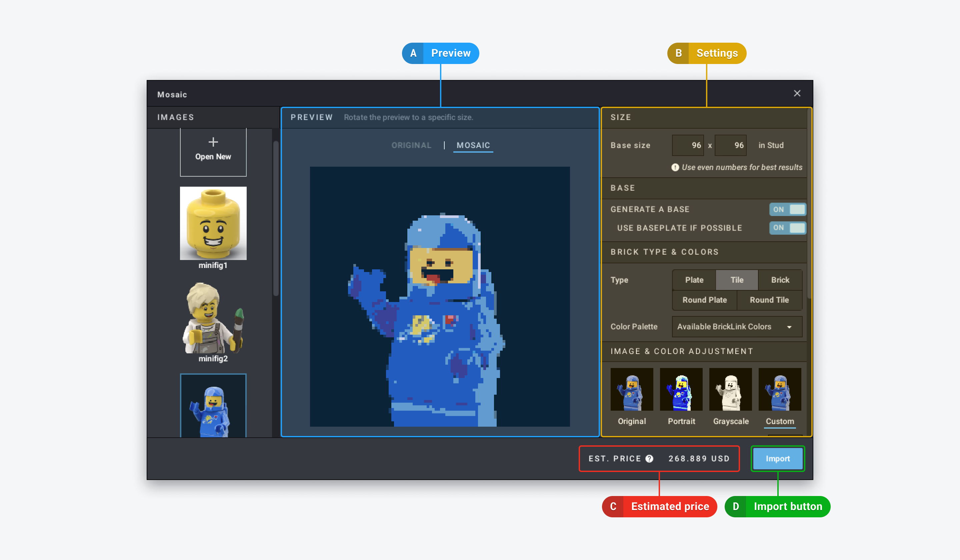Select the Tile brick type
The image size is (960, 560).
point(737,280)
